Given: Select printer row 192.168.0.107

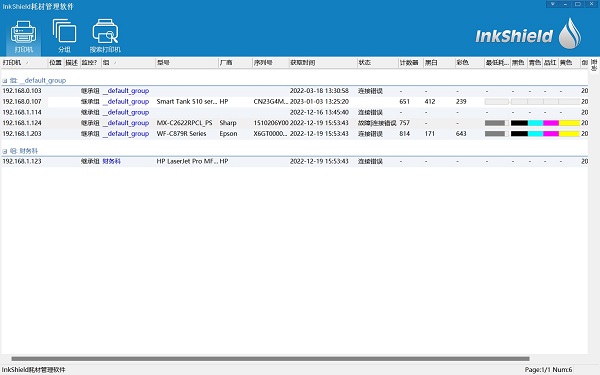Looking at the screenshot, I should click(295, 102).
